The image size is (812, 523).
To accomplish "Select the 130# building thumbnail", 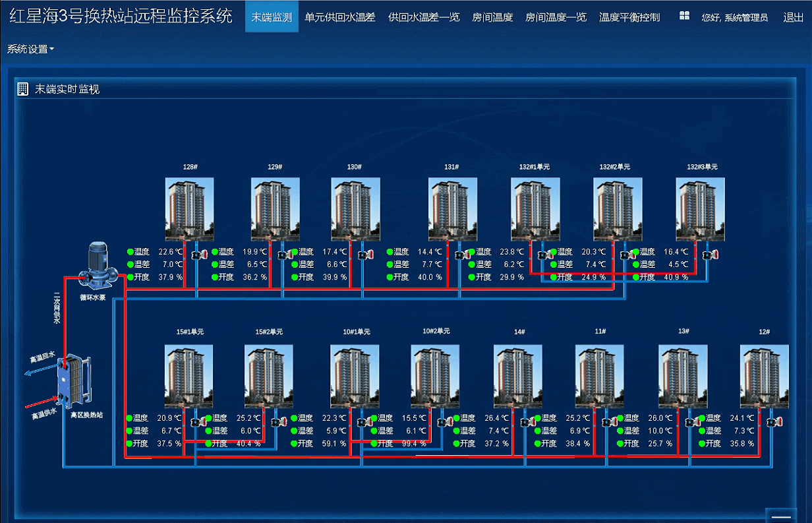I will click(x=356, y=209).
